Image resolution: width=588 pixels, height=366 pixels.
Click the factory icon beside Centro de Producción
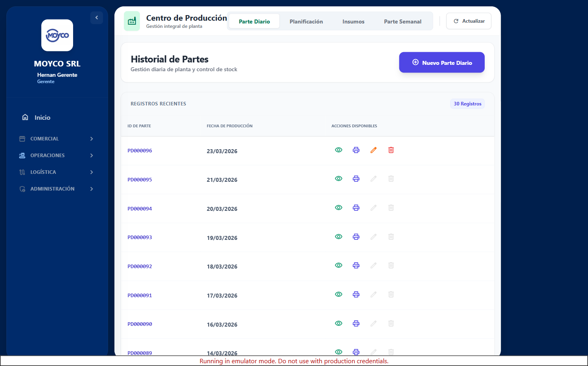point(132,21)
